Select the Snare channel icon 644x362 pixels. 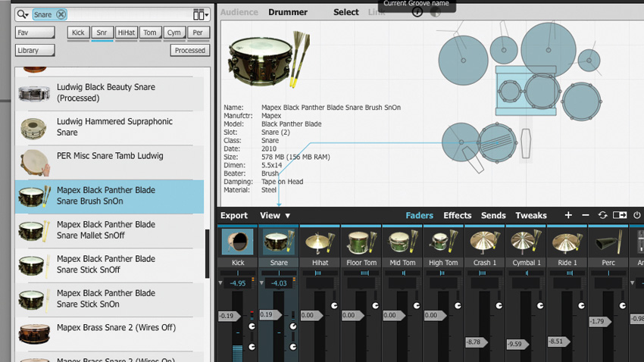click(279, 242)
